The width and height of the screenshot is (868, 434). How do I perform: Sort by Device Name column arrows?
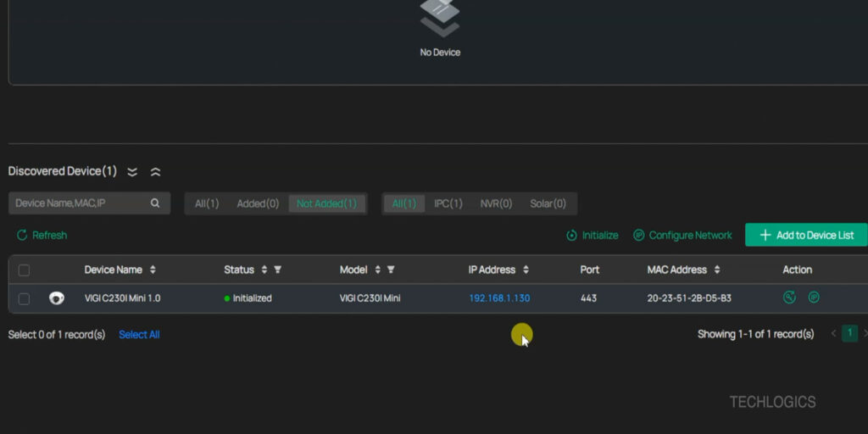(153, 270)
